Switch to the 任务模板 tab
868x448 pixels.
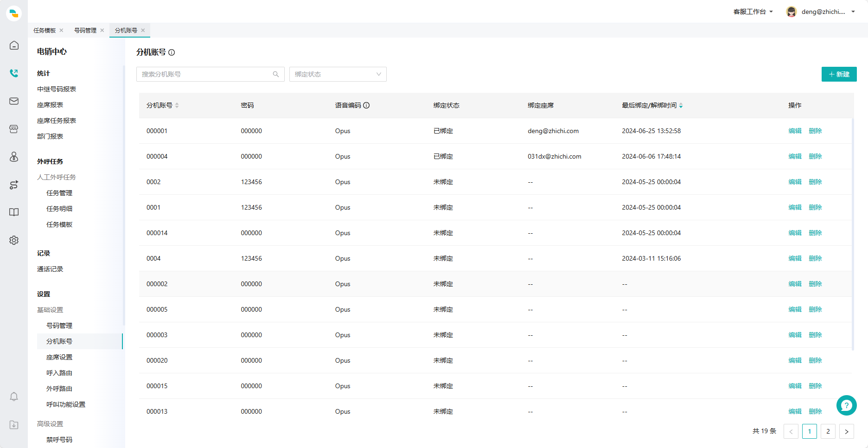(45, 30)
